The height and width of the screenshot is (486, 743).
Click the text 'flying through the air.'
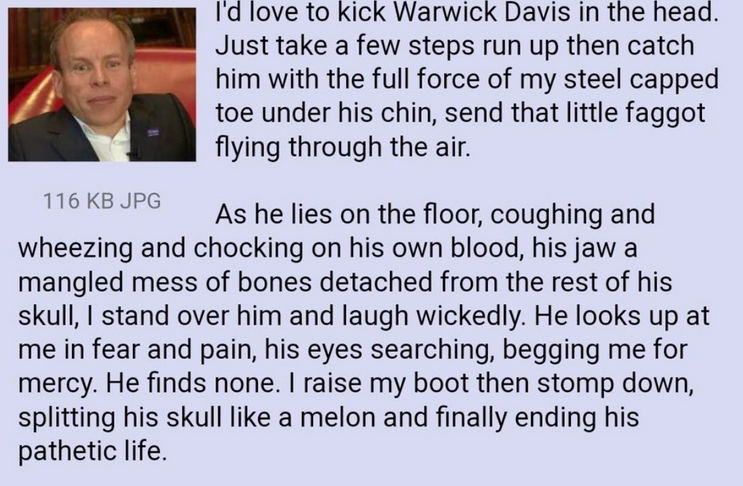(x=344, y=147)
